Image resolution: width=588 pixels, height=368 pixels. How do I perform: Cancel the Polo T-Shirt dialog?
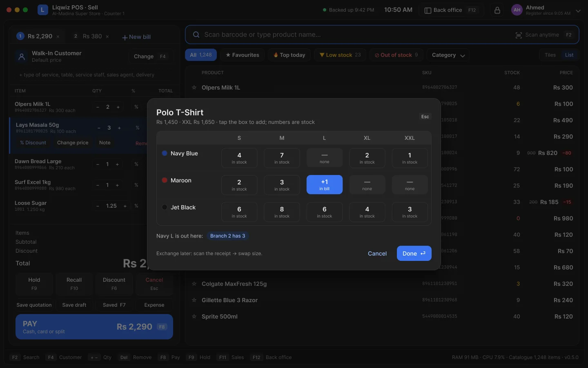(377, 254)
